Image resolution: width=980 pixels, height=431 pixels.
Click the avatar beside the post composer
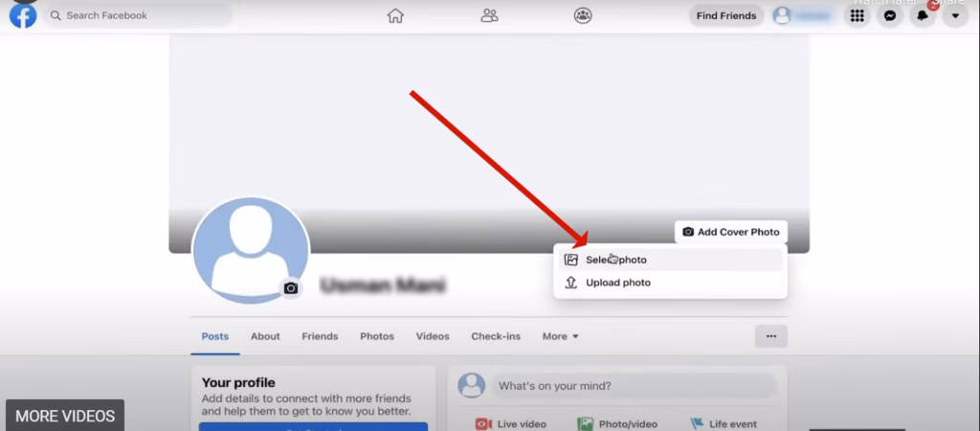click(472, 386)
